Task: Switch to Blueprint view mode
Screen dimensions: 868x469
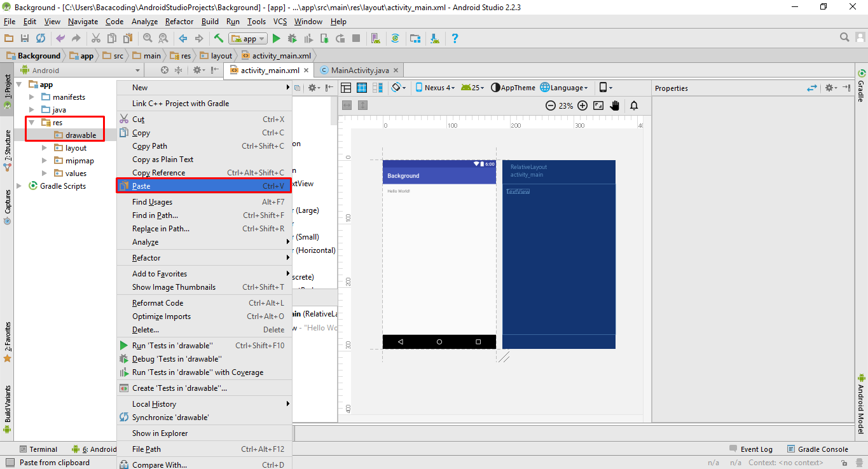Action: tap(362, 88)
